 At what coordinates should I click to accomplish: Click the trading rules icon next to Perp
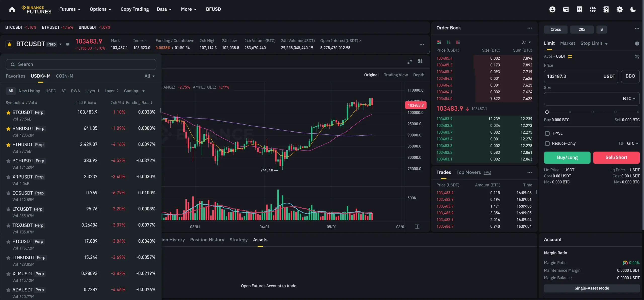(68, 44)
